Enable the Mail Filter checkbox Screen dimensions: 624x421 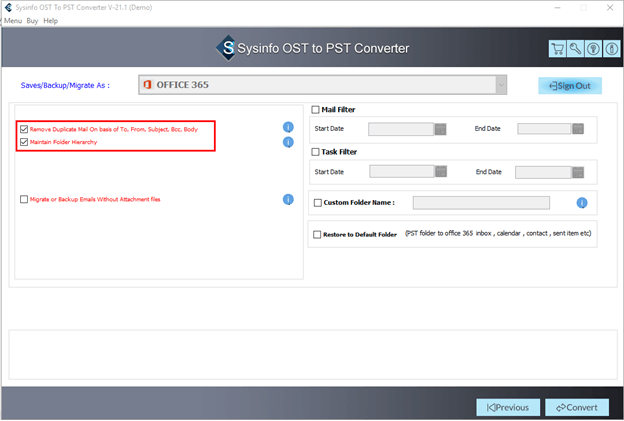[x=316, y=109]
